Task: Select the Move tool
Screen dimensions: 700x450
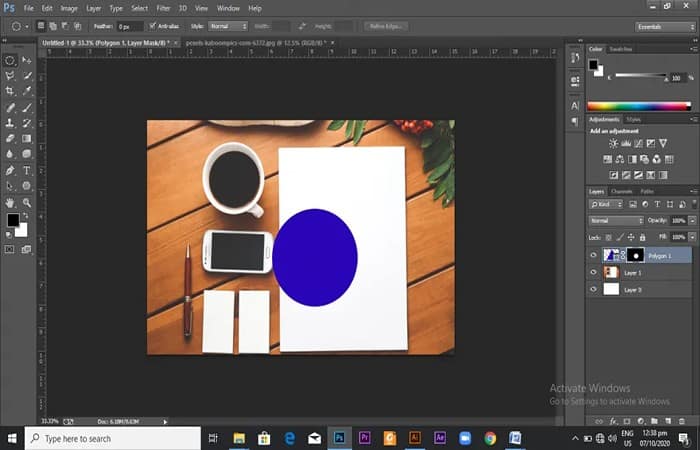Action: tap(27, 60)
